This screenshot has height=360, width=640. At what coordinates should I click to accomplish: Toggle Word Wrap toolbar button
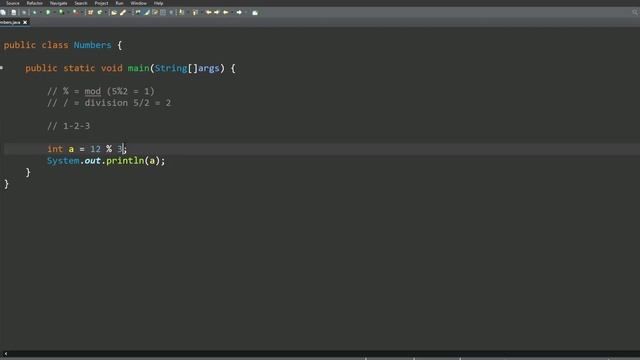click(x=155, y=12)
